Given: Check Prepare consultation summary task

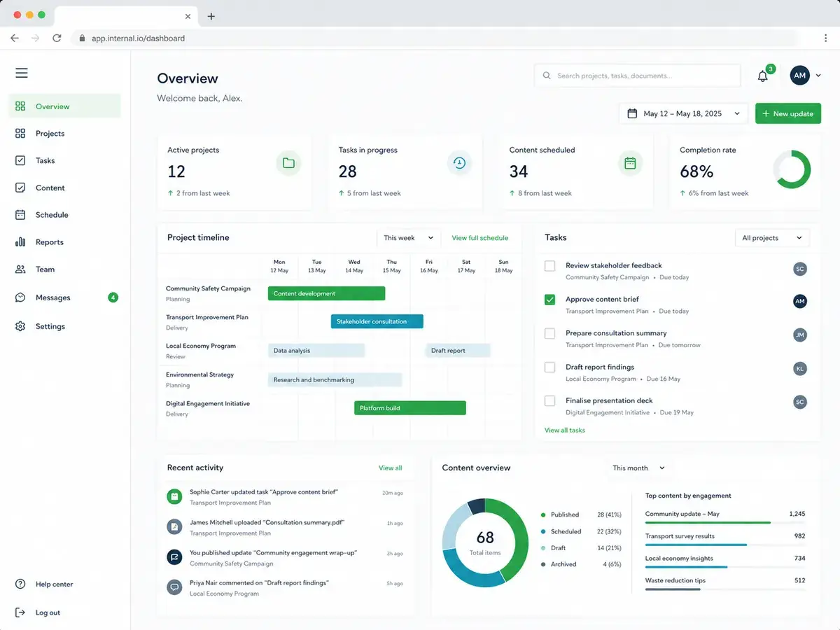Looking at the screenshot, I should point(550,333).
